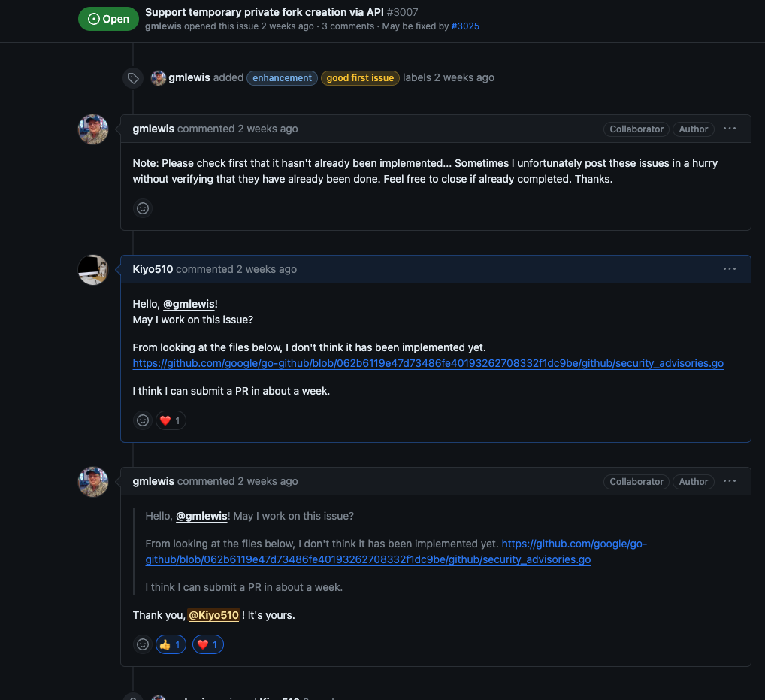Click the Collaborator badge on gmlewis's comment
The width and height of the screenshot is (765, 700).
(636, 129)
